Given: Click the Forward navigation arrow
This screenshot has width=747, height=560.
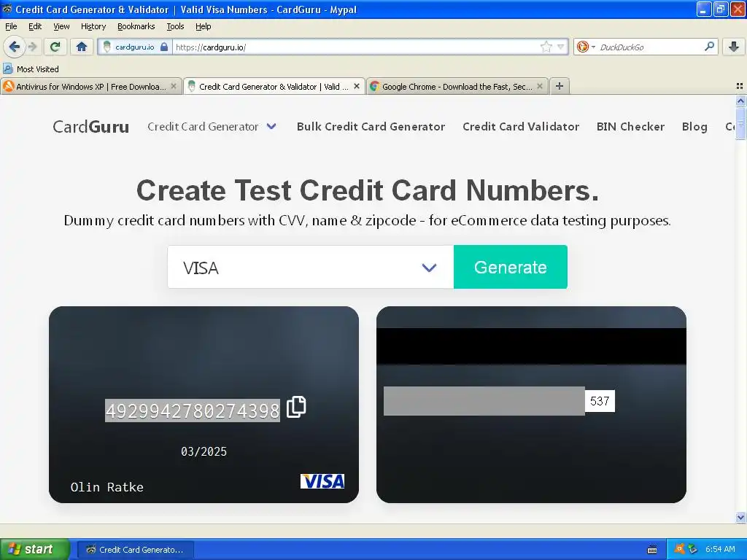Looking at the screenshot, I should coord(33,47).
